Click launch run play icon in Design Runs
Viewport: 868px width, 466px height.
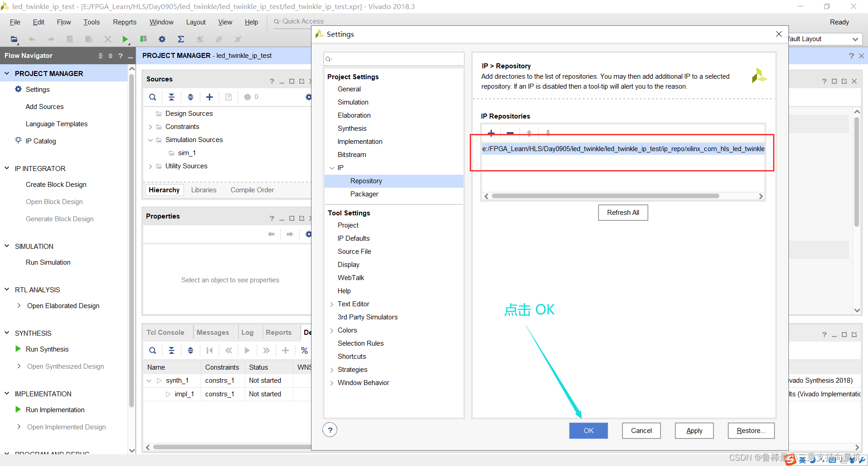pos(247,350)
